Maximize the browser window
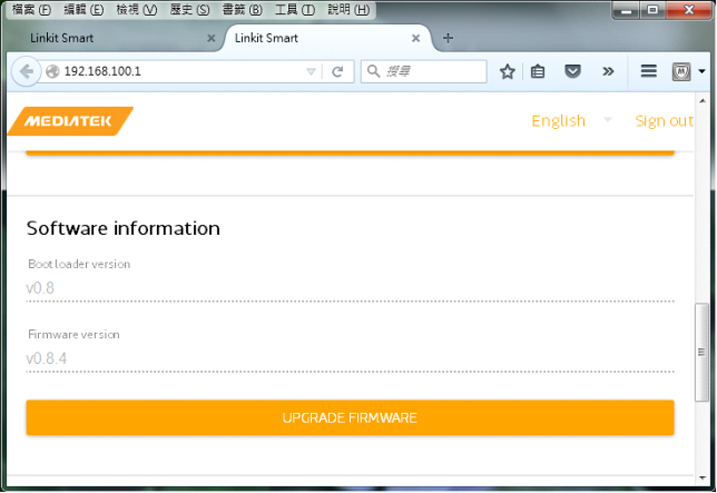Screen dimensions: 717x493 [x=653, y=10]
